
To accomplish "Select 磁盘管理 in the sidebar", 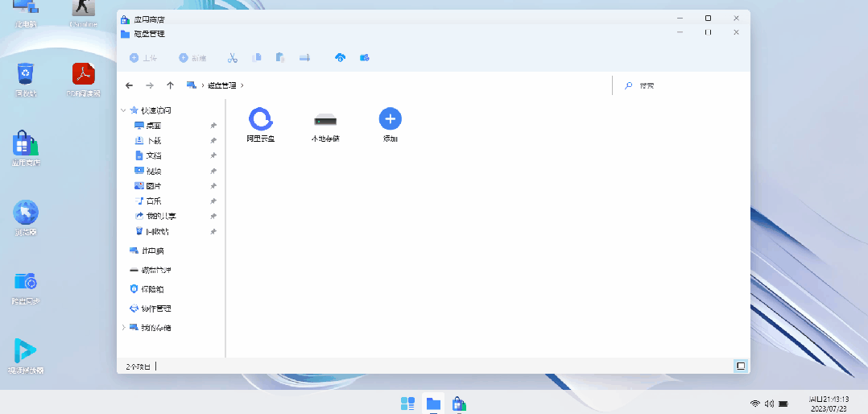I will pyautogui.click(x=150, y=270).
